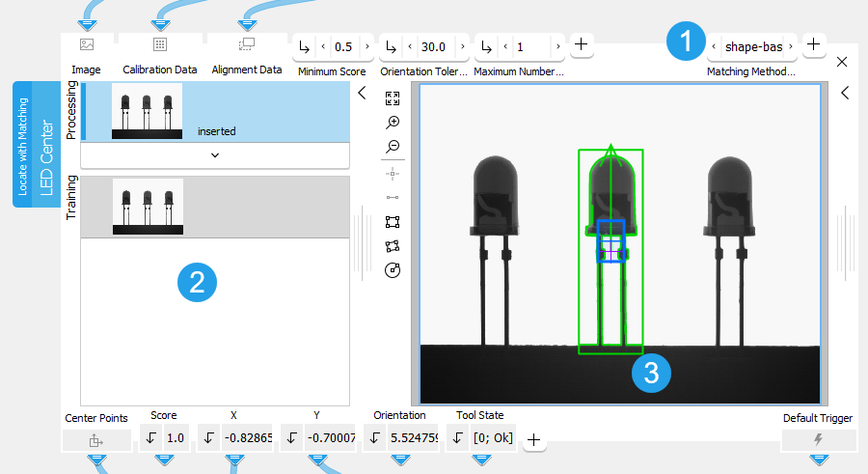Expand the Processing image list chevron
Screen dimensions: 868x474
[214, 154]
